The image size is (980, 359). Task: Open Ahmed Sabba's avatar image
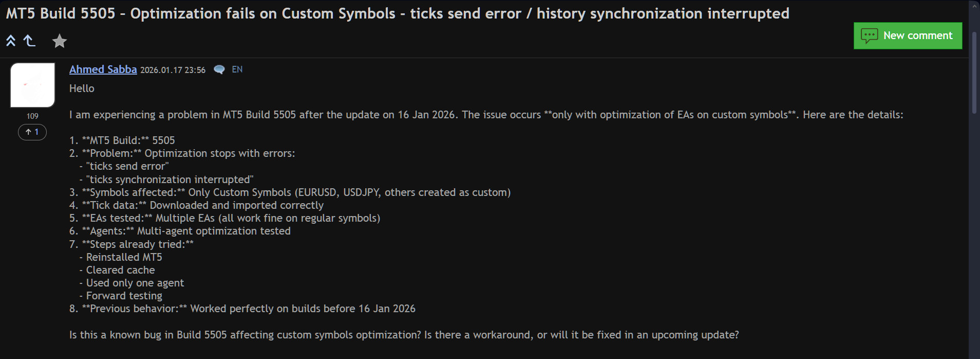[x=32, y=85]
